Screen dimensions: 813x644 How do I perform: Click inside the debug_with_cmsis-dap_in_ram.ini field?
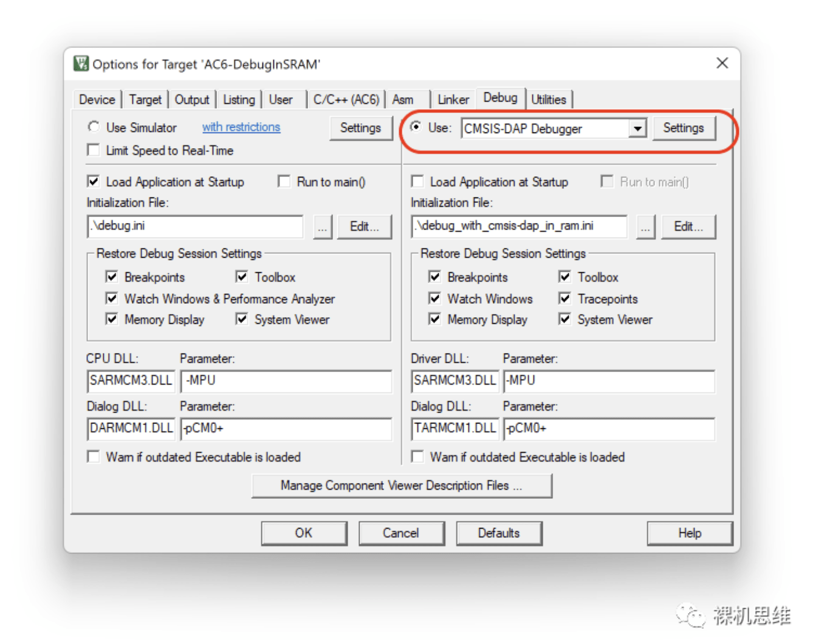[520, 227]
